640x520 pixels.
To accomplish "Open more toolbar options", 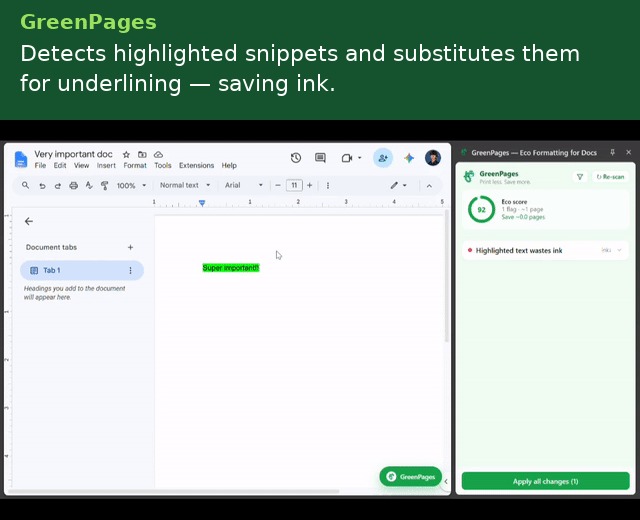I will 328,186.
